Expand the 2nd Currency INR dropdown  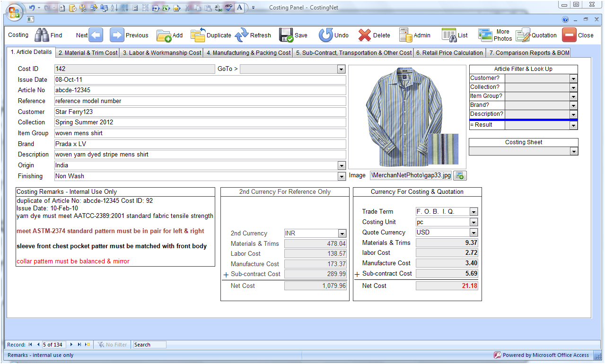(x=342, y=234)
